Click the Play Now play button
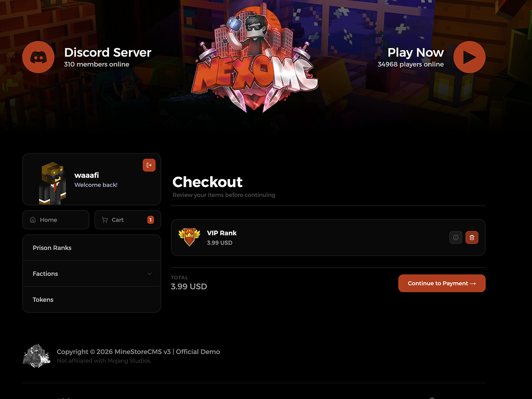The image size is (532, 399). [x=469, y=57]
